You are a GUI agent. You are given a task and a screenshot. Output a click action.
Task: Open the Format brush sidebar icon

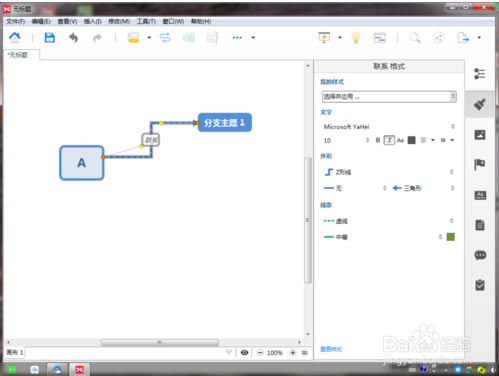tap(480, 104)
